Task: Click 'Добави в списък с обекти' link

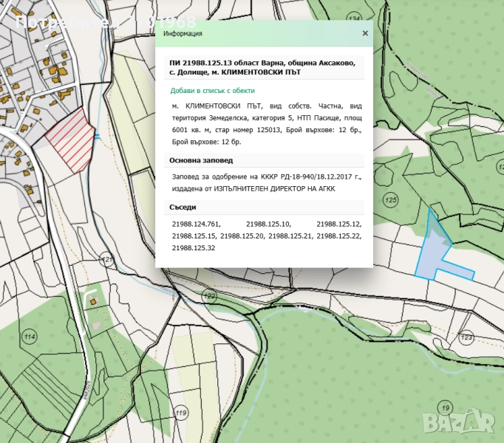Action: click(212, 91)
